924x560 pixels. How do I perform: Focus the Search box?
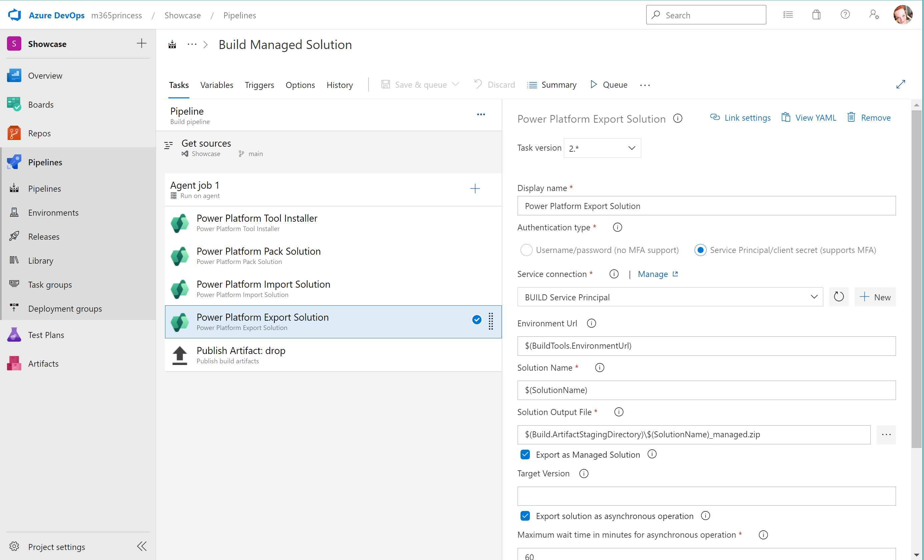(x=706, y=15)
